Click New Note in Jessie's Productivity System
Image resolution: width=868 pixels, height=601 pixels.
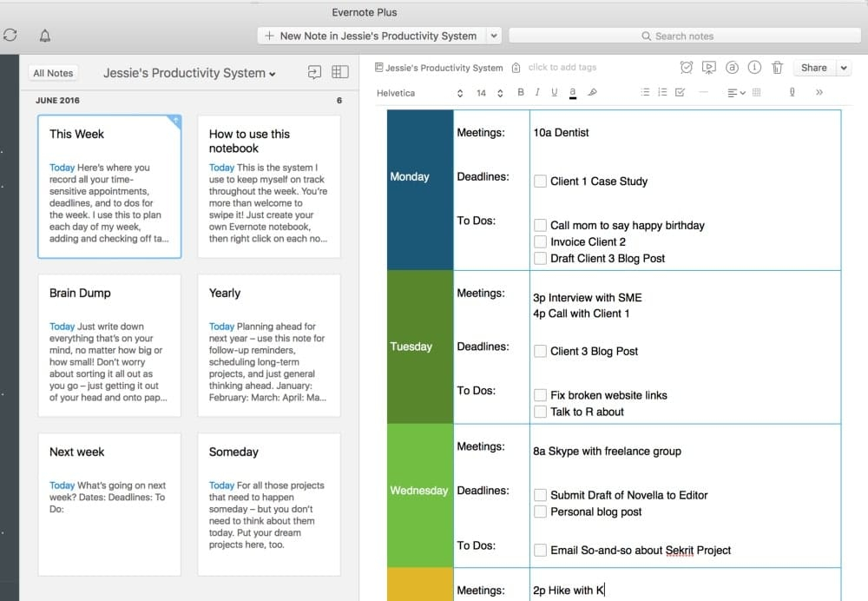point(372,36)
